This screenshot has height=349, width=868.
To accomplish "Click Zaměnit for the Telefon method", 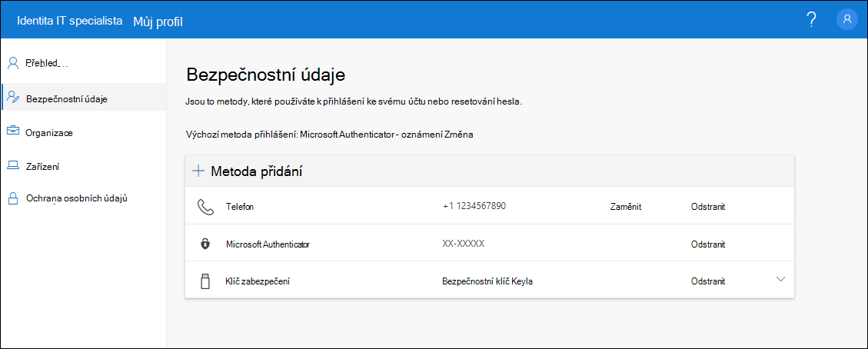I will [x=626, y=207].
